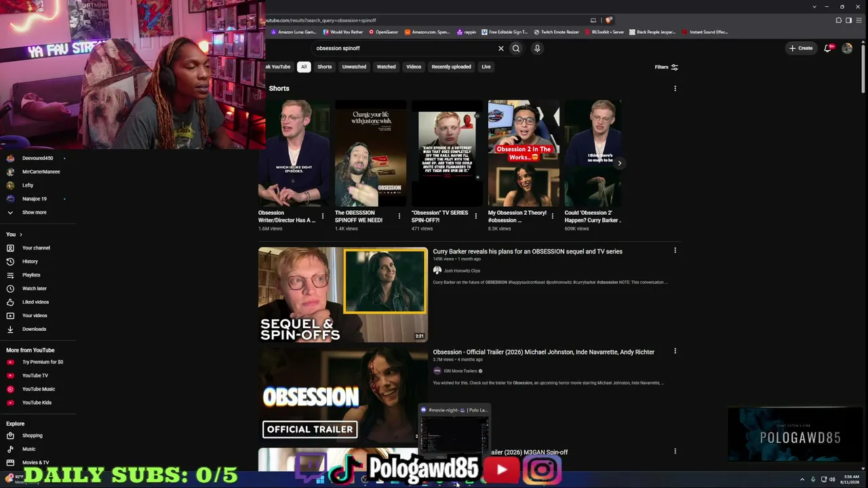Expand subscriptions with Show more
This screenshot has width=868, height=488.
(34, 212)
